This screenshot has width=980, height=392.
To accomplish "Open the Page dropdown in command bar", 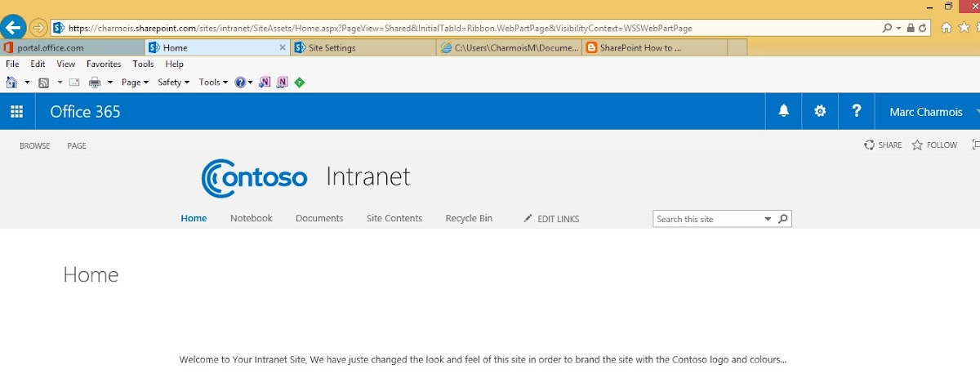I will 135,82.
